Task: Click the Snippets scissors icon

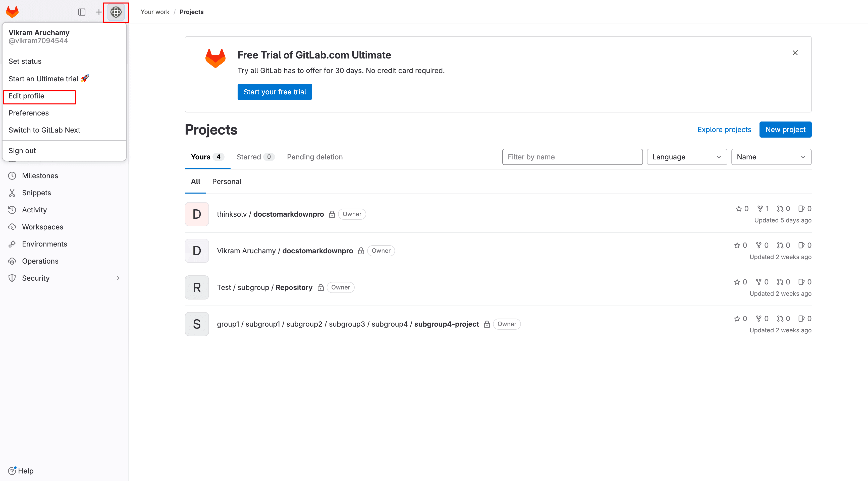Action: point(12,193)
